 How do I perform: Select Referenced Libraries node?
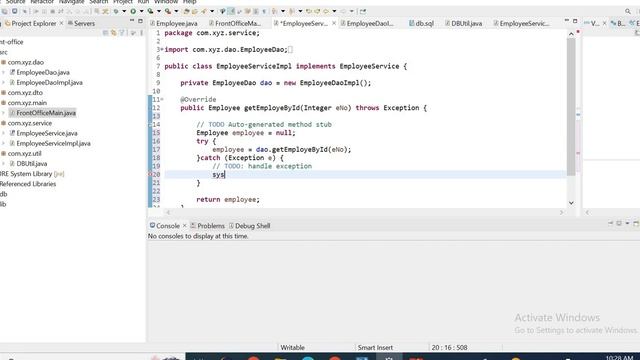click(28, 184)
